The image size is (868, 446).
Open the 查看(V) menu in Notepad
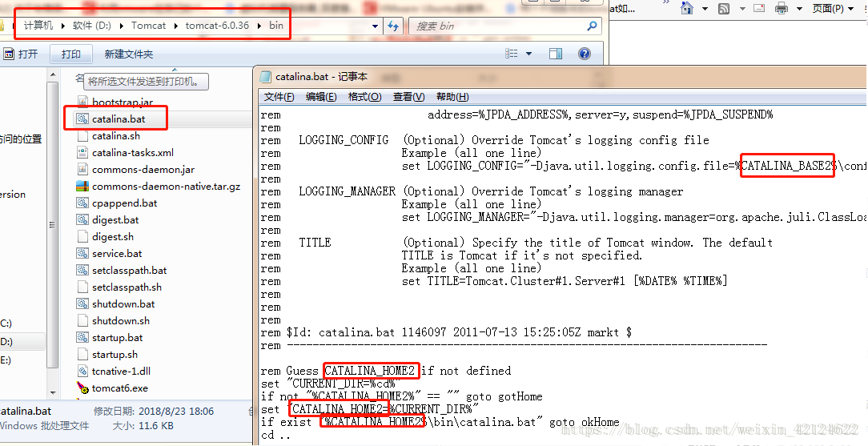[408, 97]
